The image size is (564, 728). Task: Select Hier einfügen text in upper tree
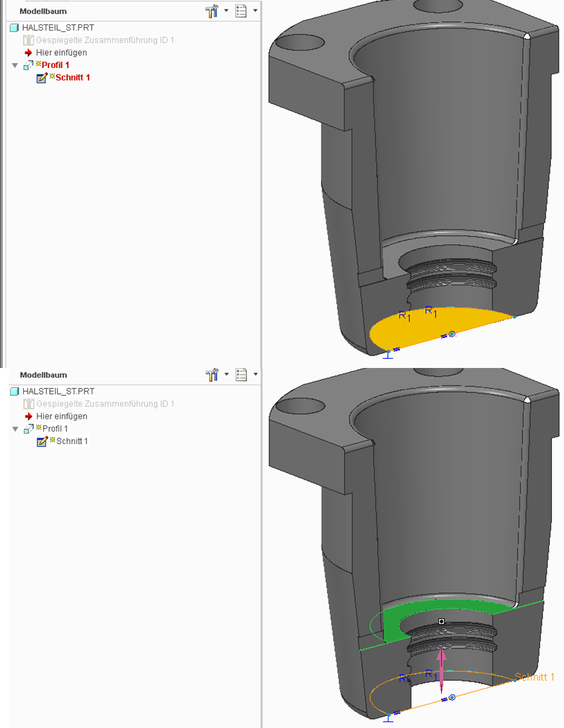pyautogui.click(x=61, y=52)
